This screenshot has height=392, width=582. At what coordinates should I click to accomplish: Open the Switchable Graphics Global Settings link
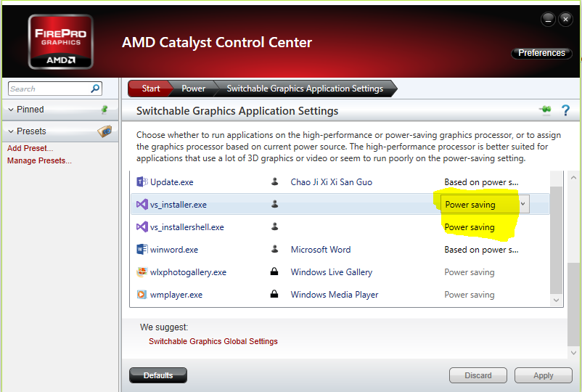point(213,341)
